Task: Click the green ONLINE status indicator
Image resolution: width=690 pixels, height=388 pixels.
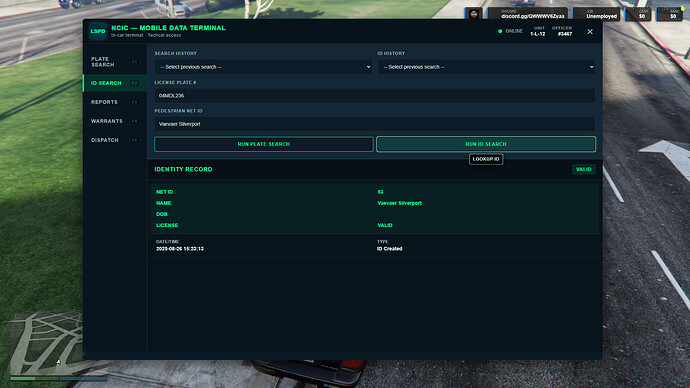Action: coord(500,31)
